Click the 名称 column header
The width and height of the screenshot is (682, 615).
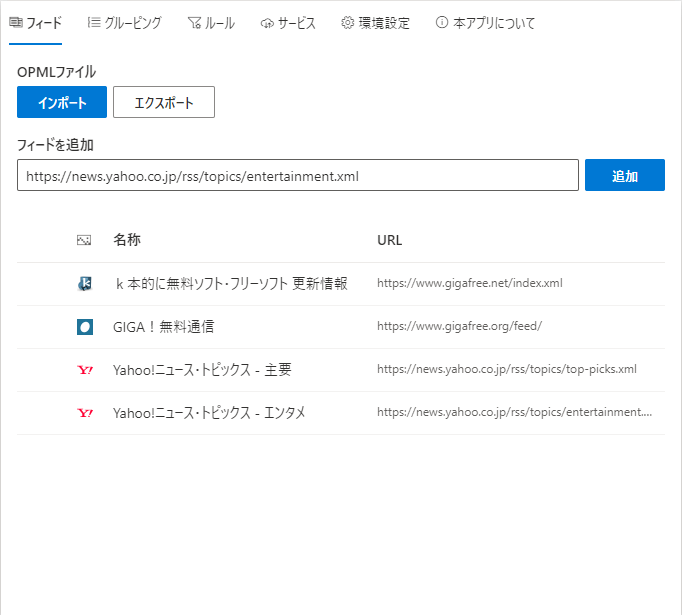coord(127,240)
